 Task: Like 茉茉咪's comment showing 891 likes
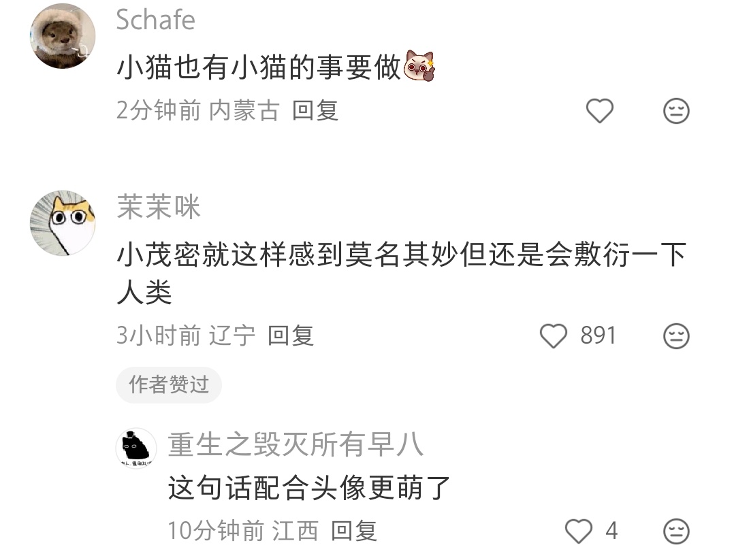point(554,336)
